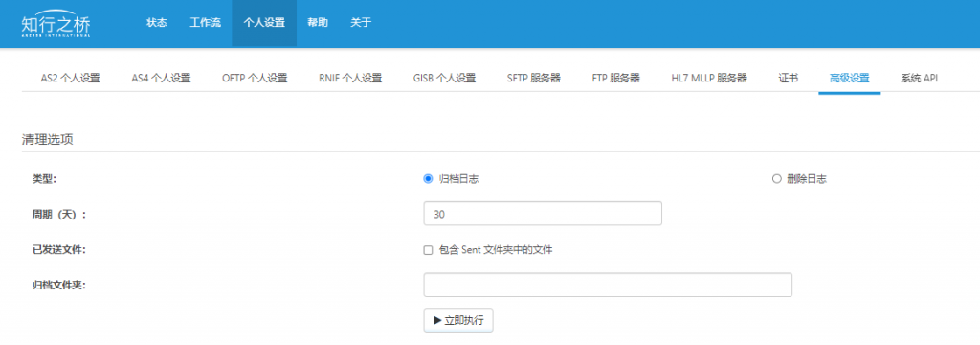
Task: Open the RNIF 个人设置 tab
Action: pos(350,79)
